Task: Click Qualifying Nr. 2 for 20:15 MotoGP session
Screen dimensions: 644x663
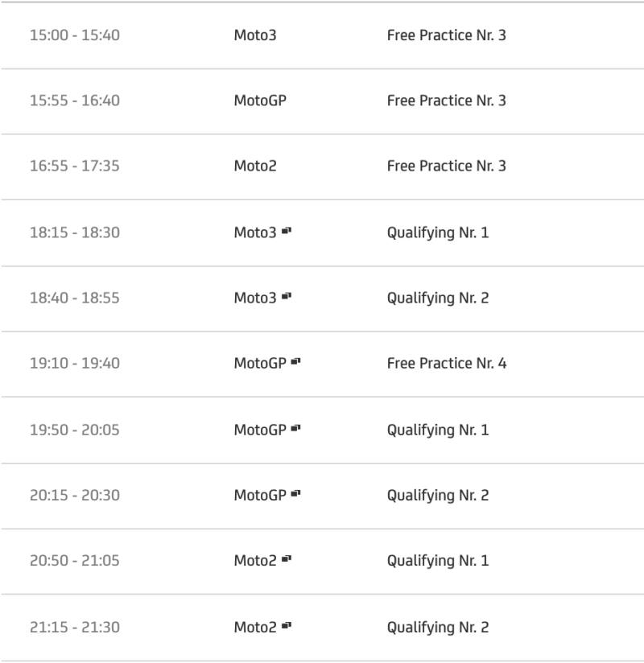Action: click(x=438, y=496)
